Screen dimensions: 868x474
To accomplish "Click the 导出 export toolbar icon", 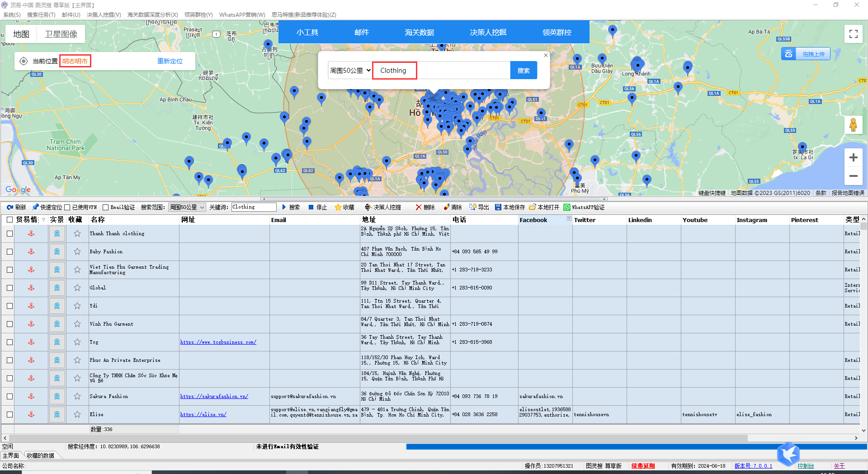I will click(x=472, y=207).
